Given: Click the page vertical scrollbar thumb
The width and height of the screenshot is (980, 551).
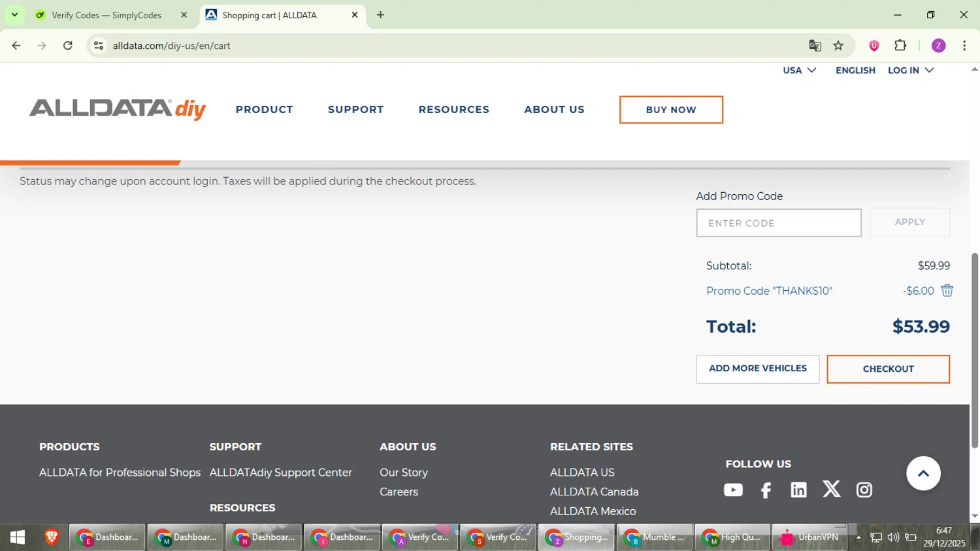Looking at the screenshot, I should click(x=975, y=350).
